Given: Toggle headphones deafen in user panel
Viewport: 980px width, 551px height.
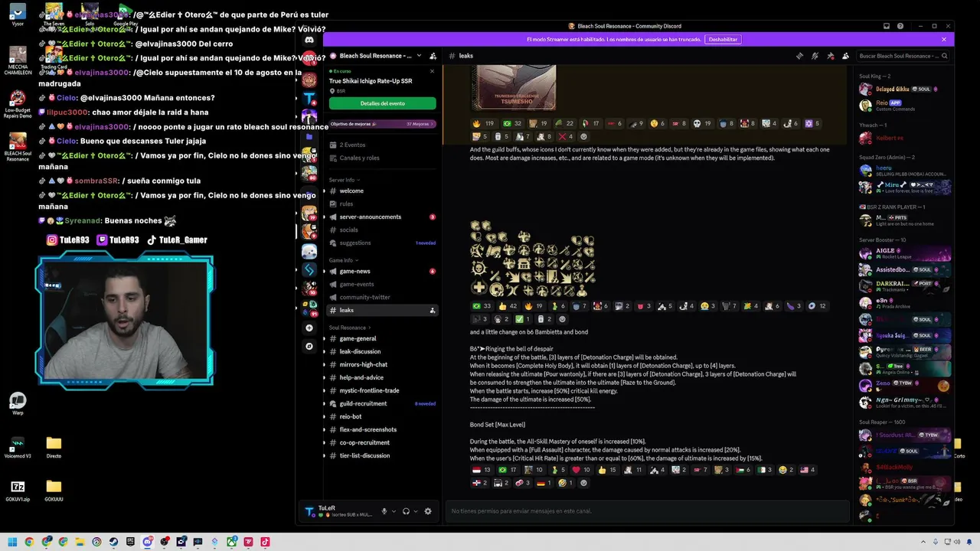Looking at the screenshot, I should click(406, 511).
